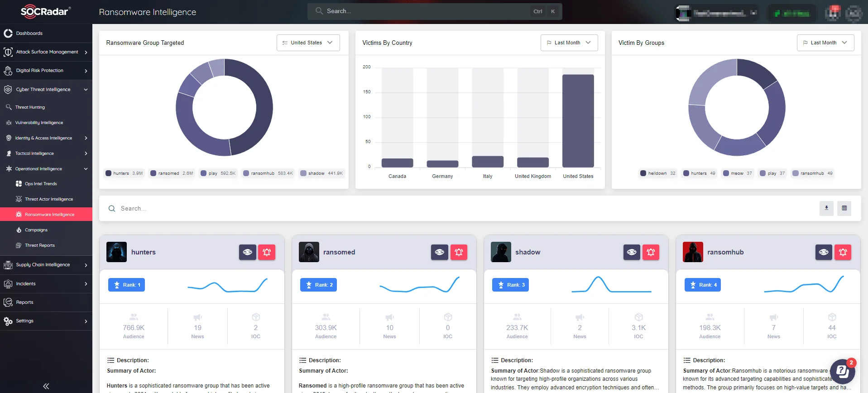Expand Settings menu

pos(46,321)
